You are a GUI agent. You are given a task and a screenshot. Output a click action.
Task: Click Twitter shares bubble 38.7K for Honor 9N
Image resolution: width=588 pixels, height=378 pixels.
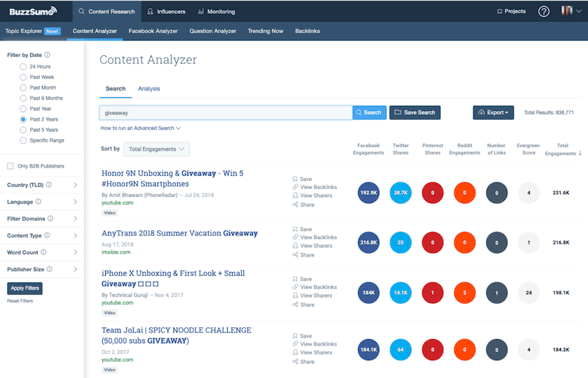click(401, 193)
